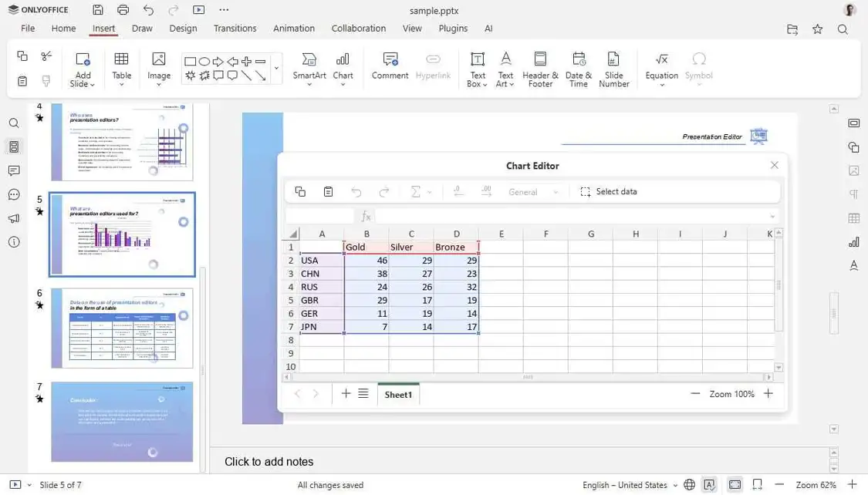Decrease zoom with the minus control
The width and height of the screenshot is (868, 495).
tap(779, 484)
